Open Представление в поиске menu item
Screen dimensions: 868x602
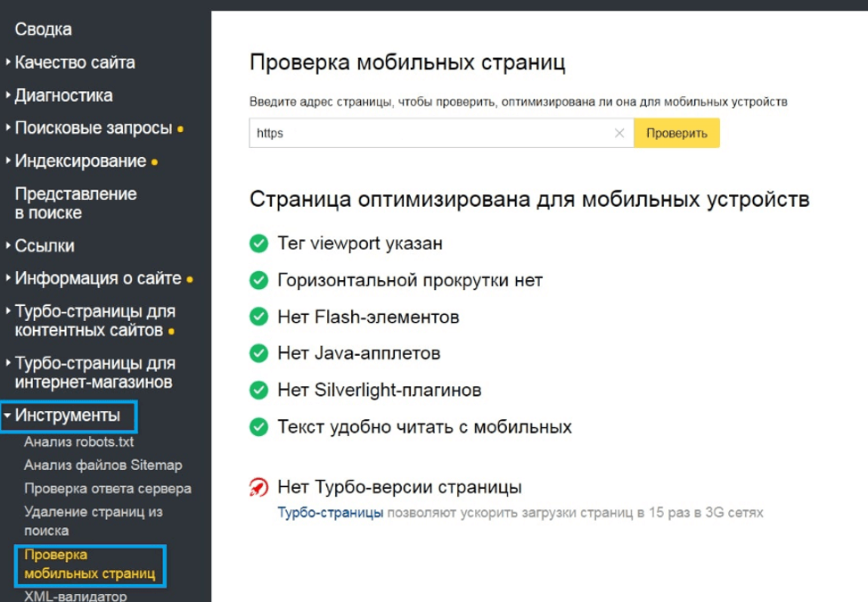tap(76, 203)
